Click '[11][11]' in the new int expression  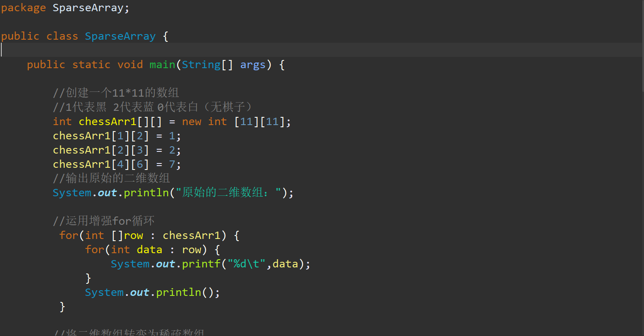(x=260, y=122)
